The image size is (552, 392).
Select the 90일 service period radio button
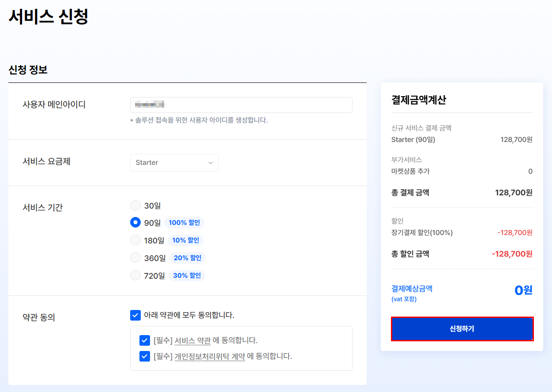[135, 223]
